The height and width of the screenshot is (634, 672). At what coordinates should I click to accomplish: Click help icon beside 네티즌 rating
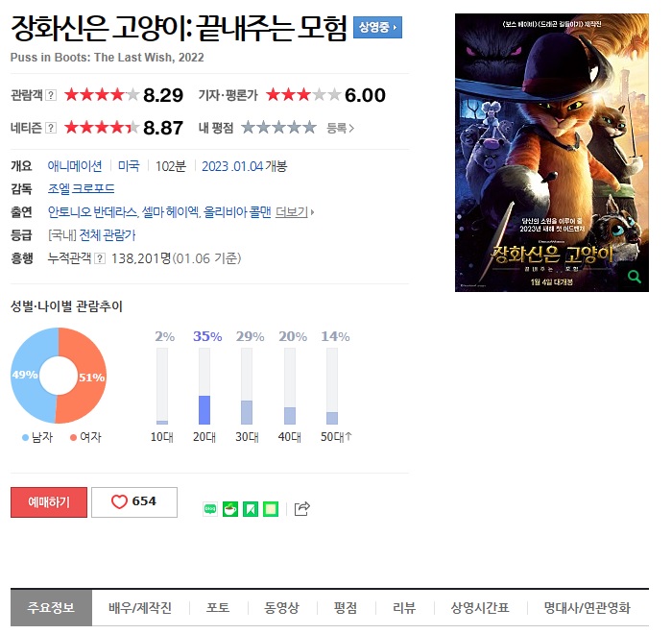tap(51, 128)
